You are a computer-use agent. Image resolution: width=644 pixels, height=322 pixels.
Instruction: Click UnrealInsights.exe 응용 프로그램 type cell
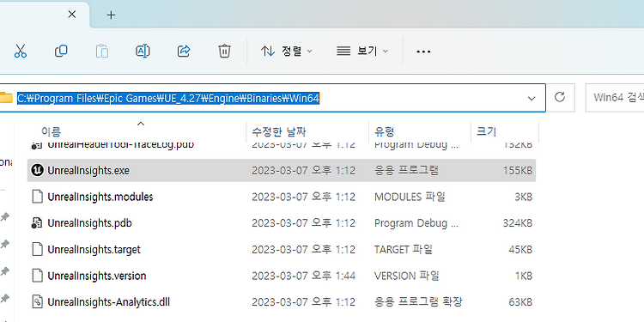point(406,171)
